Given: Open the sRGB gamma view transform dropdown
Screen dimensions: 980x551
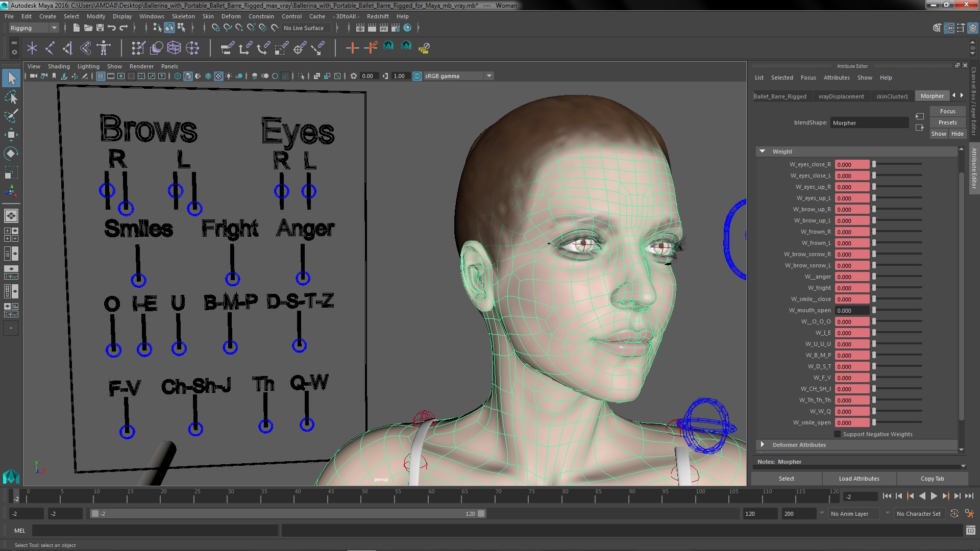Looking at the screenshot, I should pyautogui.click(x=458, y=76).
